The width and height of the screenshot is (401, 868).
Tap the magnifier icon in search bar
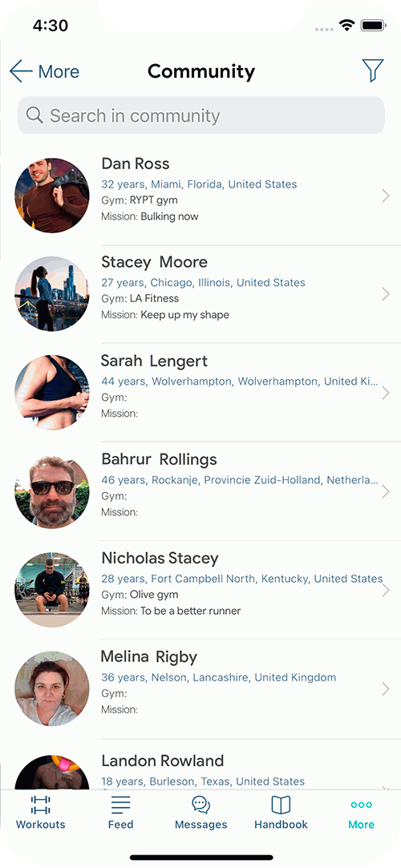34,115
